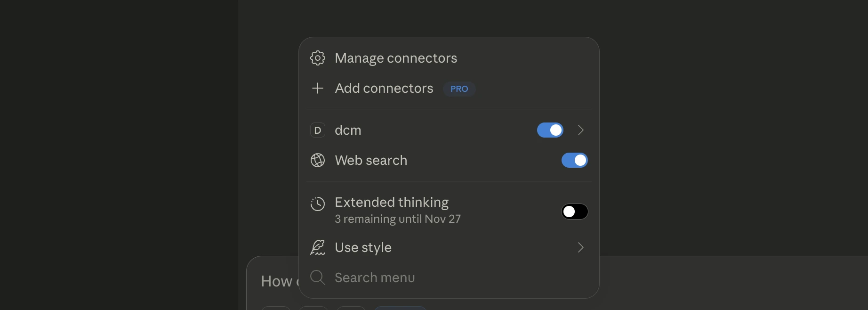
Task: Click the D avatar icon for dcm
Action: pos(318,130)
